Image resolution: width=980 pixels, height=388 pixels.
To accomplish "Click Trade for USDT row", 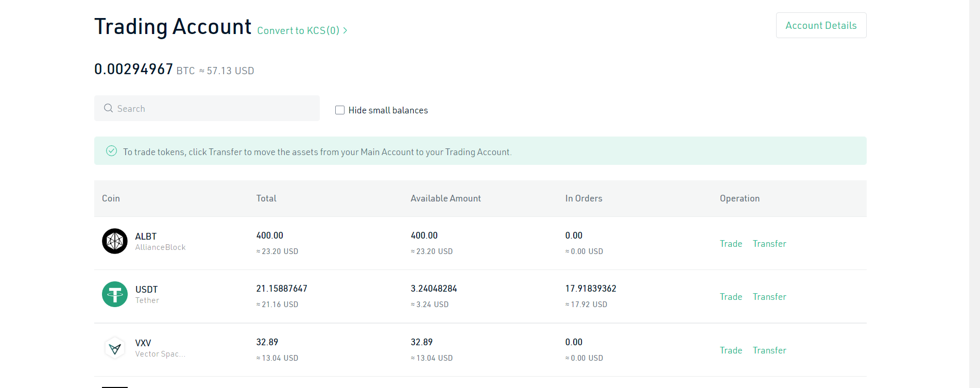I will 731,297.
